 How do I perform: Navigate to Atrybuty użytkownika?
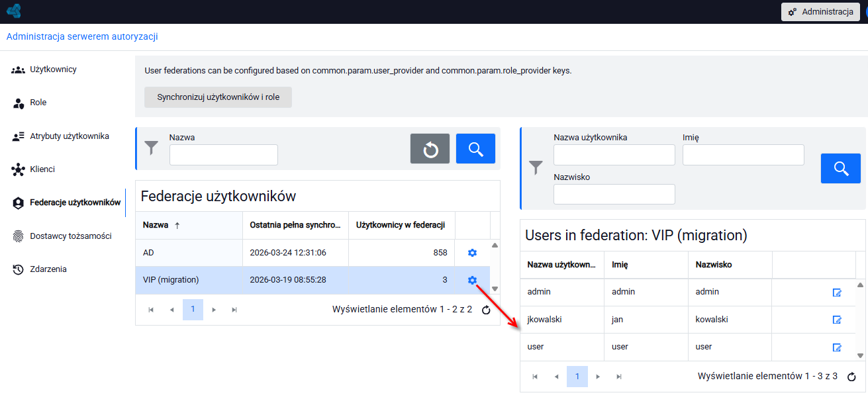tap(70, 136)
